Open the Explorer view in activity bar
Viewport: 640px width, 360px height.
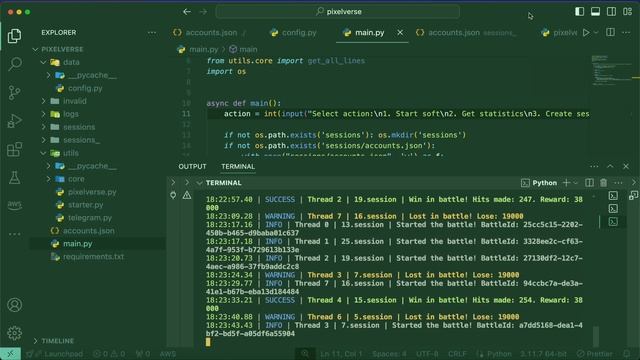(x=14, y=36)
